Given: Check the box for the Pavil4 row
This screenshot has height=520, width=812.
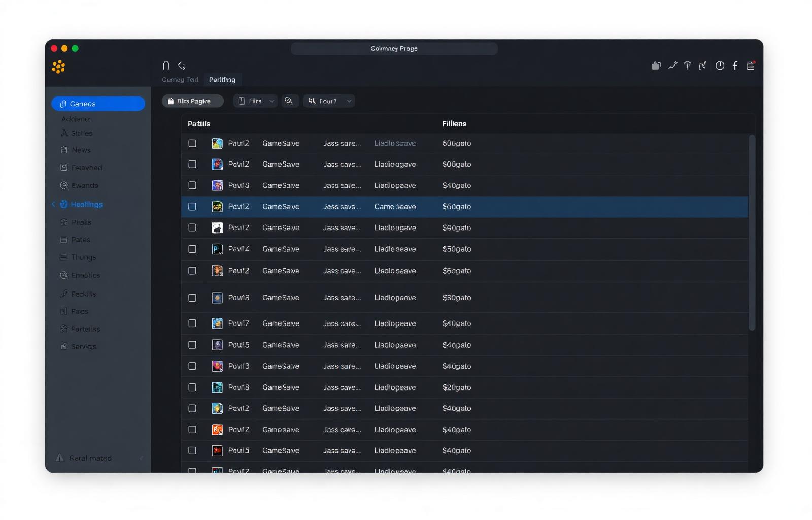Looking at the screenshot, I should tap(192, 249).
